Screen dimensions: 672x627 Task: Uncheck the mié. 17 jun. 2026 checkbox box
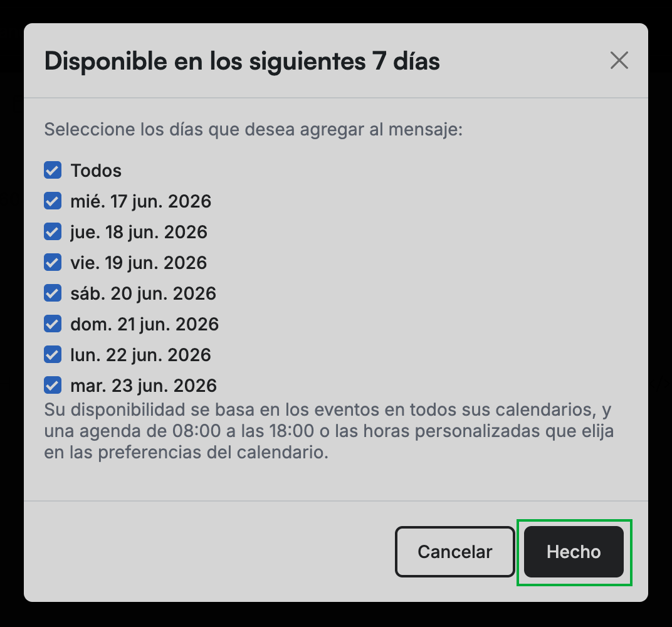53,201
